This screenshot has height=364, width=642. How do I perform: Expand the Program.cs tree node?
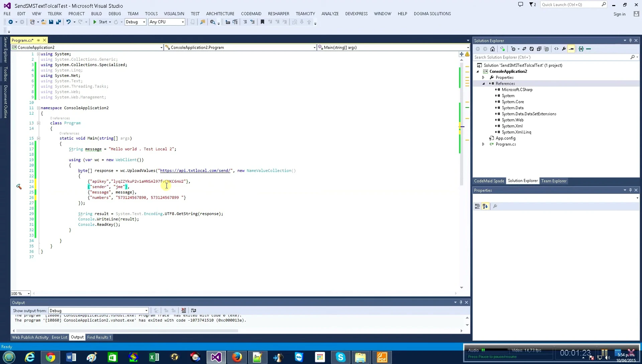(x=484, y=144)
